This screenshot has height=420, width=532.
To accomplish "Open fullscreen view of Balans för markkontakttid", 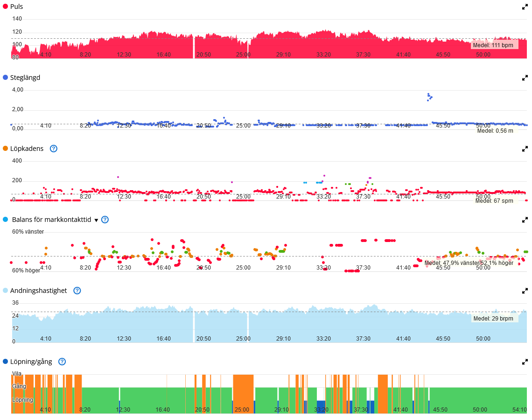I will click(525, 220).
